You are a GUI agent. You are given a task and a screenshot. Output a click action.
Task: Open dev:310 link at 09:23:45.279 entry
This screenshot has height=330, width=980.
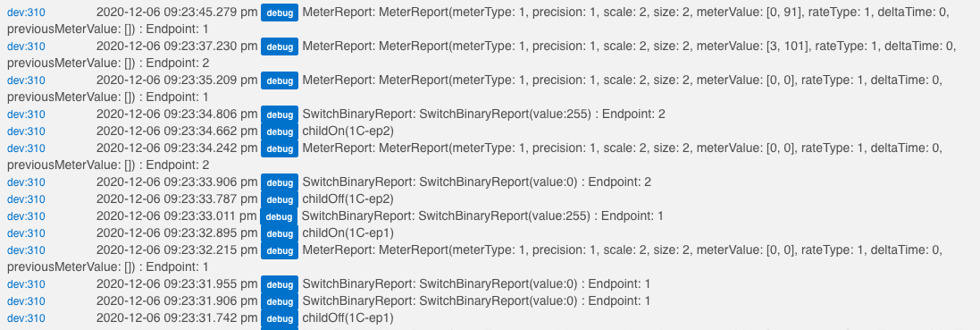(x=26, y=13)
